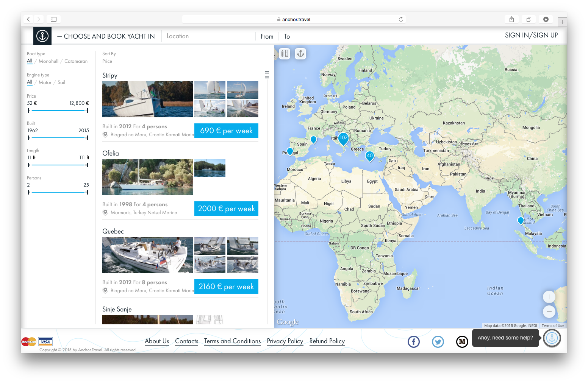
Task: Click the anchor marina icon on the map
Action: click(300, 53)
